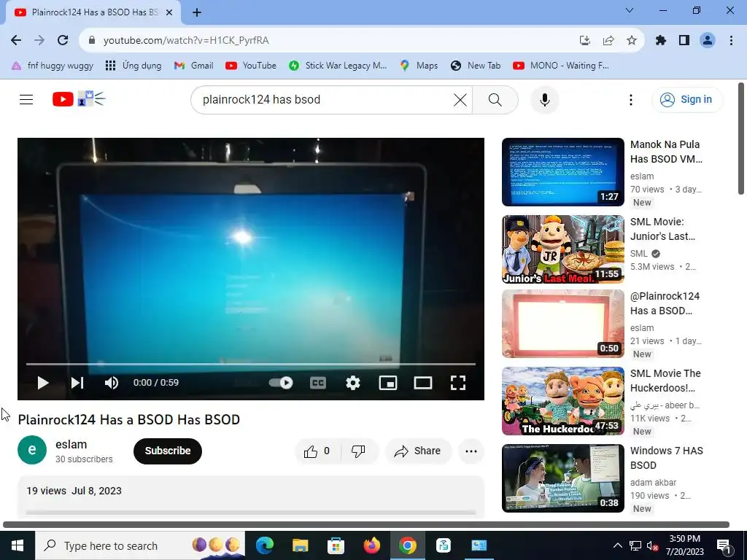Clear the search box with X
The width and height of the screenshot is (747, 560).
[x=460, y=99]
